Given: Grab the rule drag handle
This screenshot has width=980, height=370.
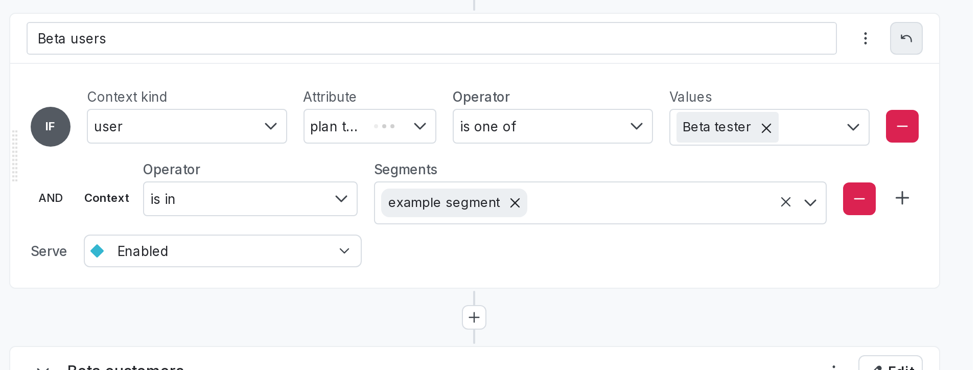Looking at the screenshot, I should click(15, 156).
